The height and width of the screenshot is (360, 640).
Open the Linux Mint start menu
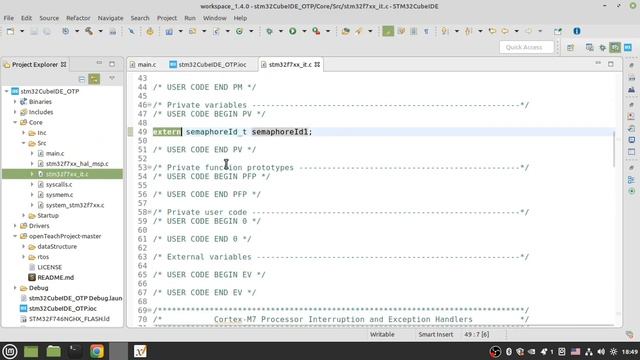(x=10, y=351)
